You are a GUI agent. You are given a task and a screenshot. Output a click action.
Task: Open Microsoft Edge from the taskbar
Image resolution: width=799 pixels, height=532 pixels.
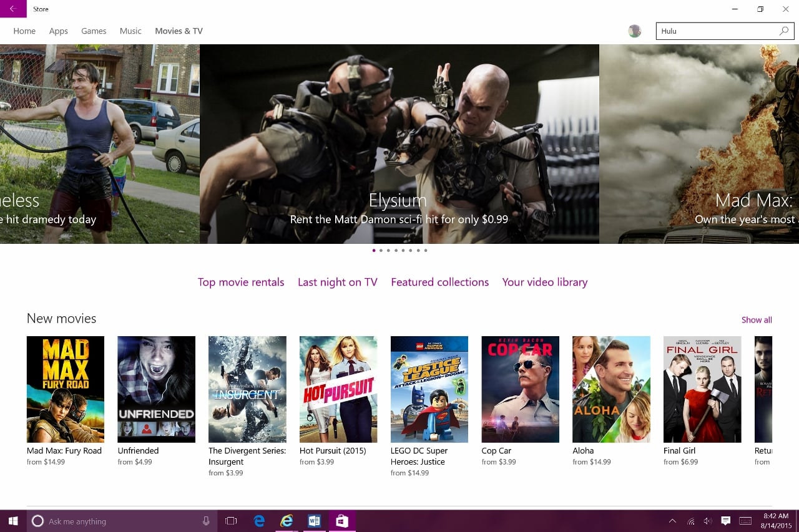(259, 521)
